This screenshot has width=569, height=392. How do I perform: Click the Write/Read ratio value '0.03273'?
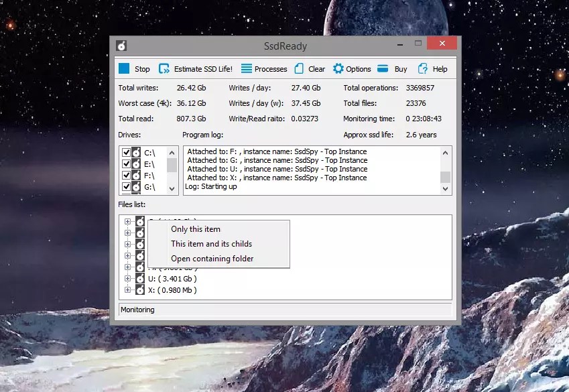click(304, 119)
